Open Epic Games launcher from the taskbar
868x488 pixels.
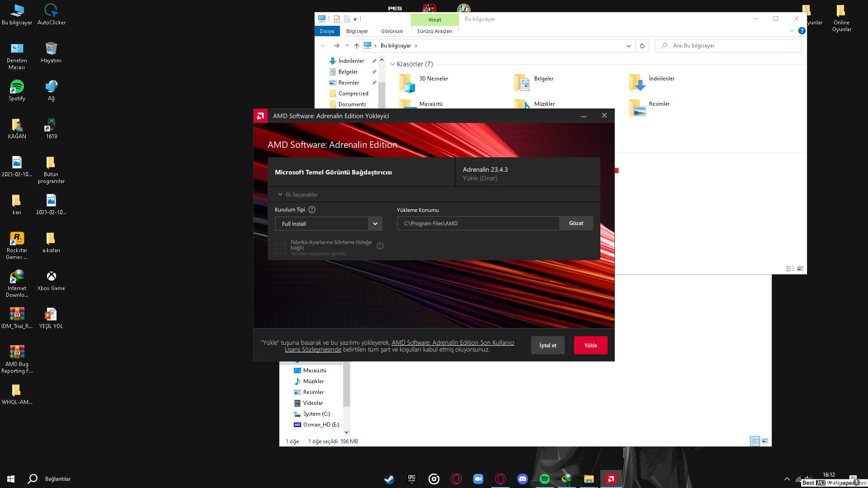[411, 479]
